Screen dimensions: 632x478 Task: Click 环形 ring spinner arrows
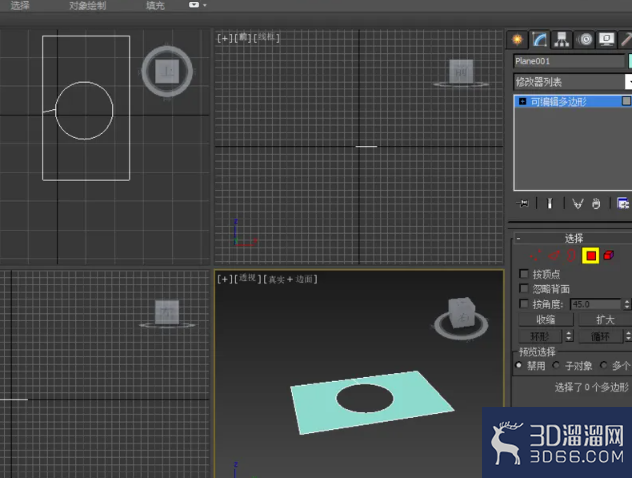tap(569, 336)
